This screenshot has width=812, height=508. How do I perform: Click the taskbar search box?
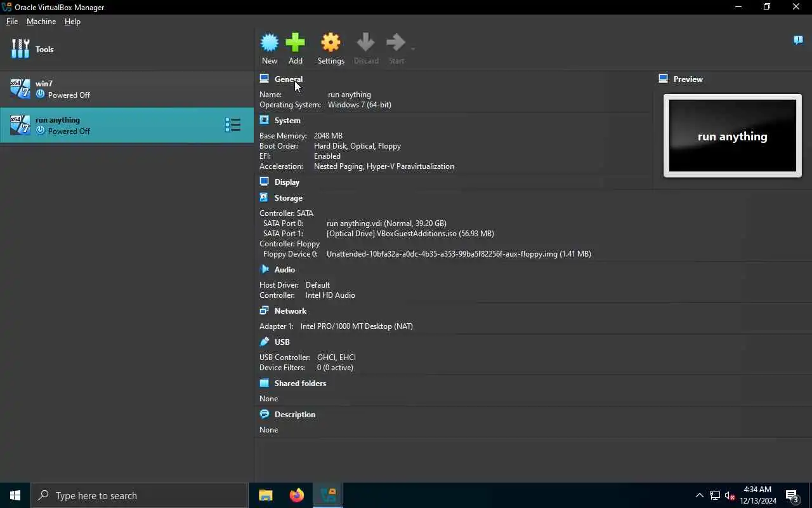tap(140, 495)
